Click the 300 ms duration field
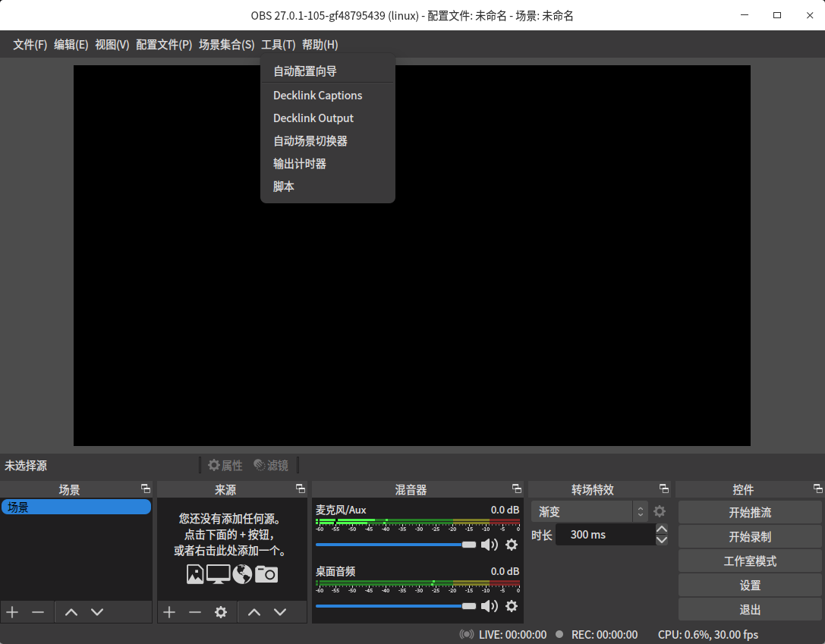 click(x=606, y=535)
